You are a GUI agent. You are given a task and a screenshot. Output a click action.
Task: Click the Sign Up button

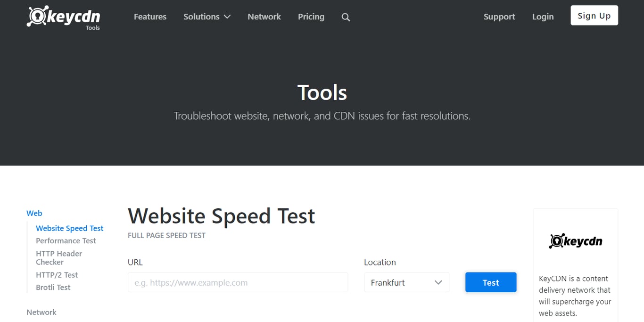[594, 15]
